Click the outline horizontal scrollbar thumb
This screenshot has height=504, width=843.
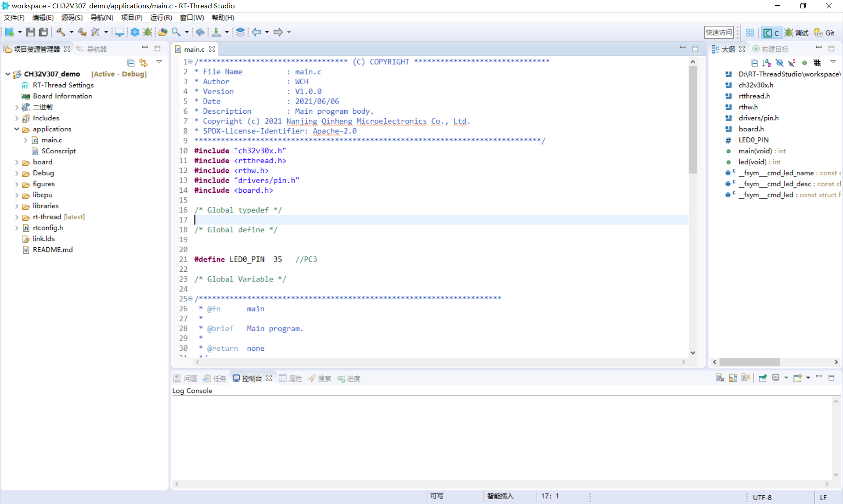tap(749, 362)
